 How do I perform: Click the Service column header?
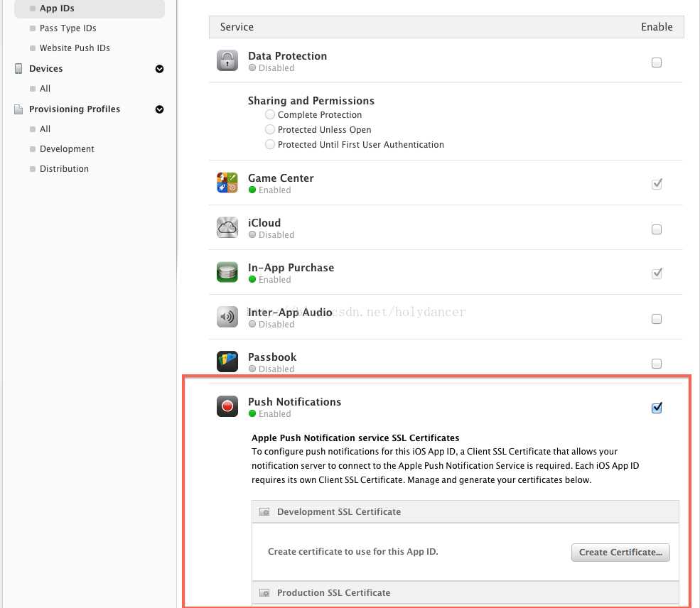237,27
